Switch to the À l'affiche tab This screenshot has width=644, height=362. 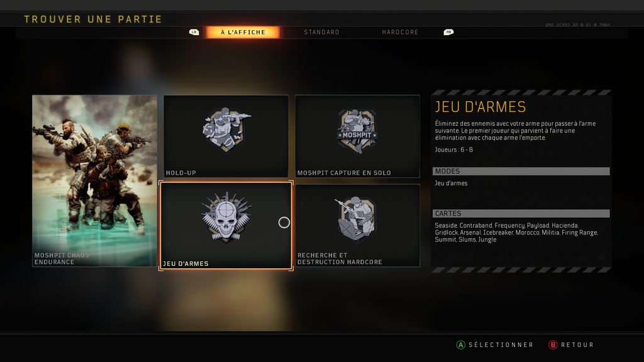[x=243, y=32]
